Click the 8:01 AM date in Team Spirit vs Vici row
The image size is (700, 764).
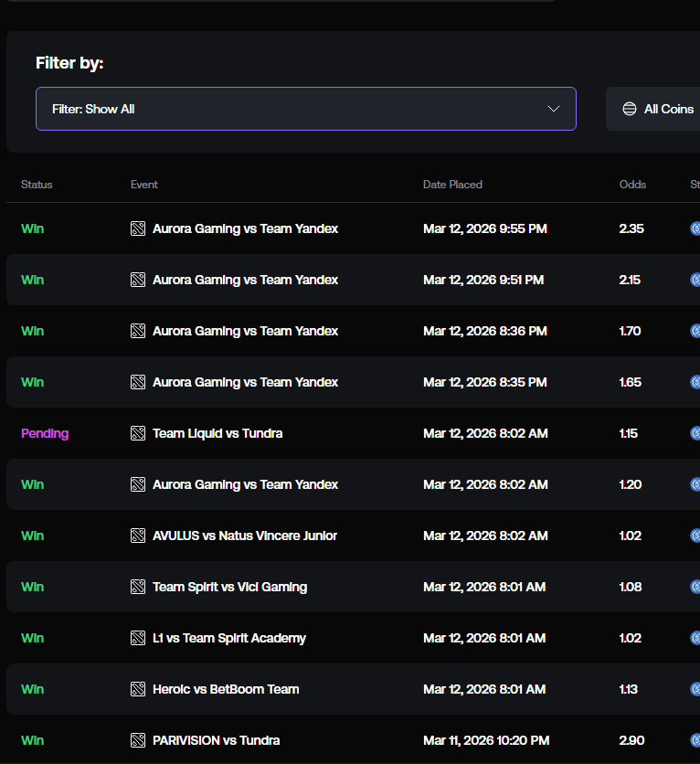pyautogui.click(x=484, y=587)
